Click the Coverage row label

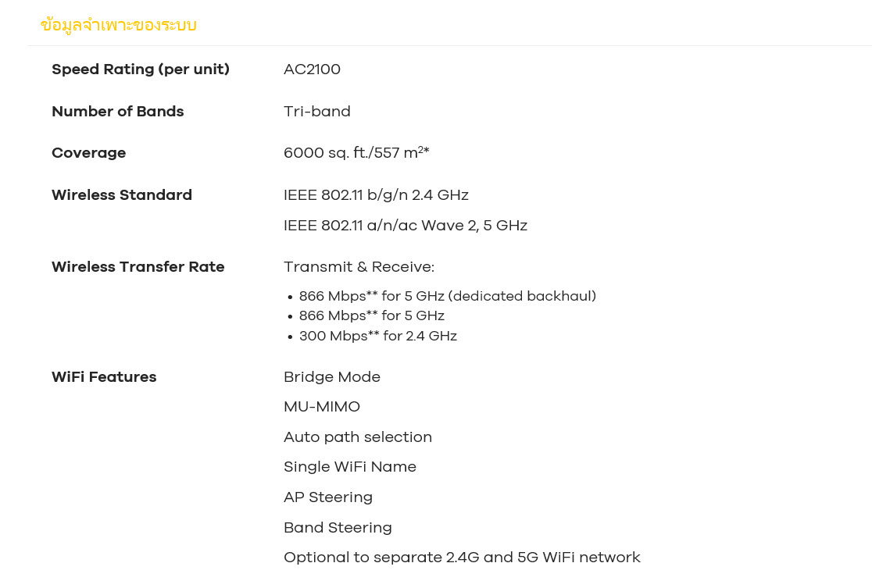tap(89, 153)
